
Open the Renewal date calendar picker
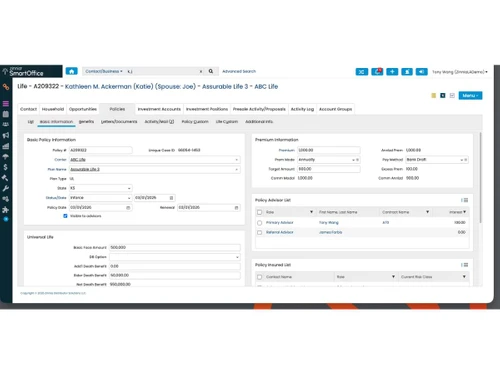[x=236, y=207]
